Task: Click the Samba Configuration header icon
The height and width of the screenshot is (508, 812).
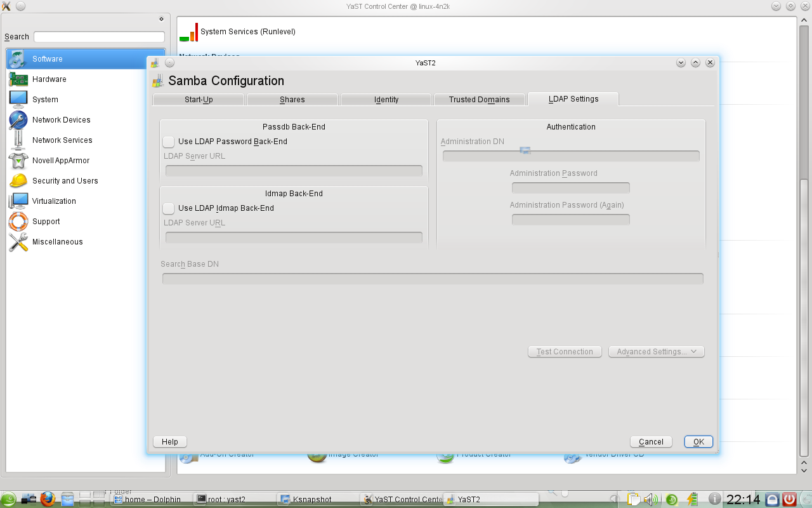Action: pos(158,81)
